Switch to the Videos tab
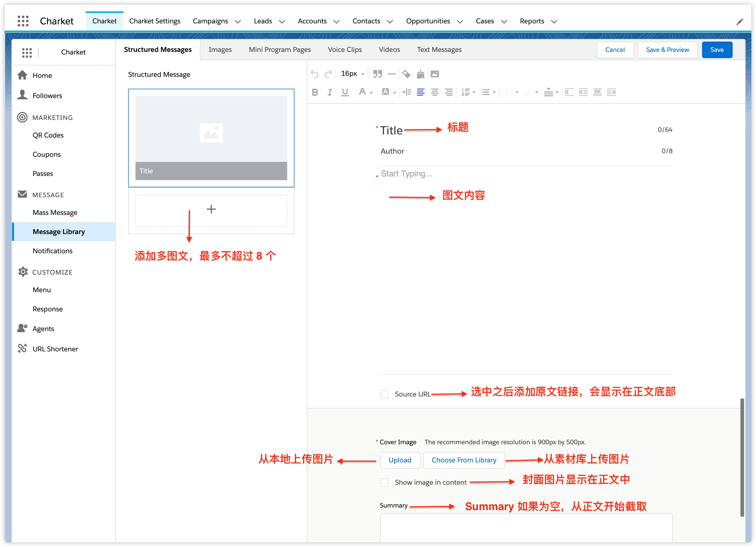Screen dimensions: 756x547 389,50
